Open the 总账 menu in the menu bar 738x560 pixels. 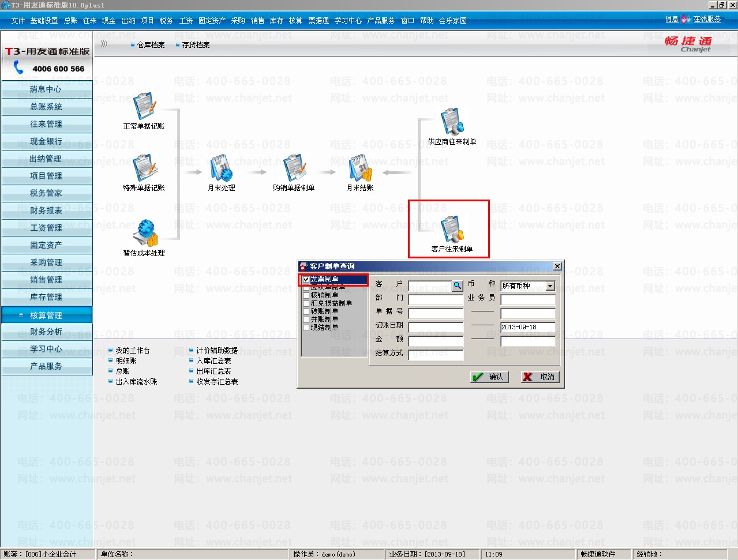point(70,20)
